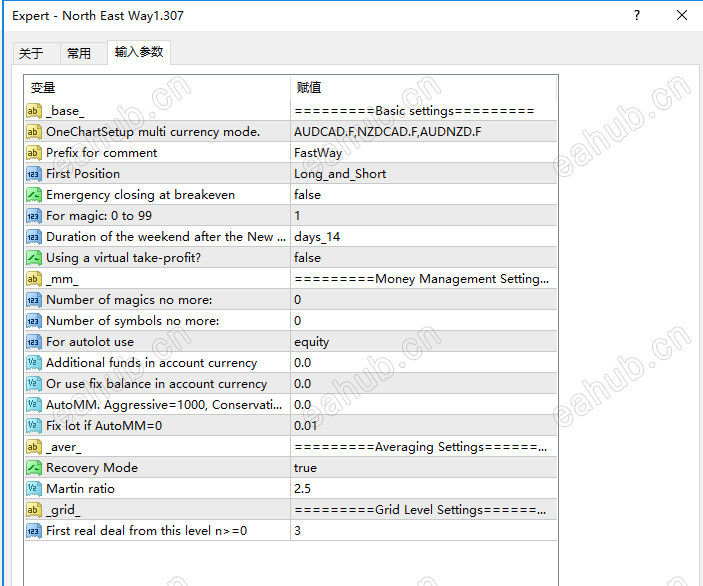Open the equity value for autolot

[x=424, y=342]
